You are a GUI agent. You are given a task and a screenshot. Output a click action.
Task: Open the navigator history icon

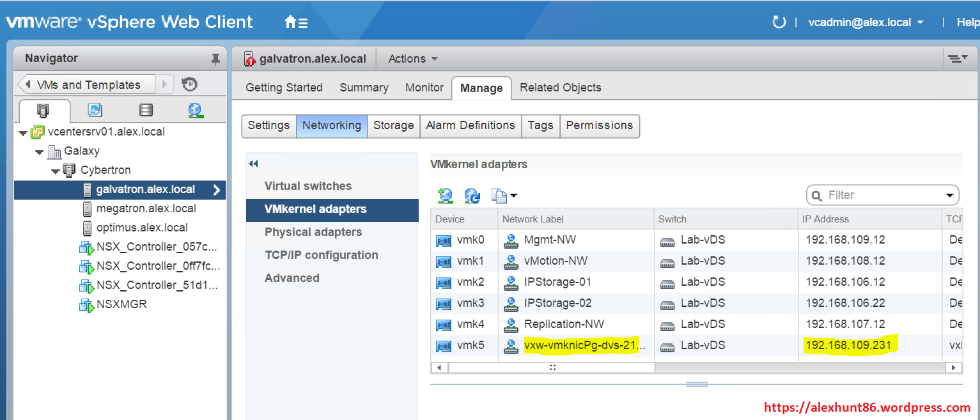(189, 84)
